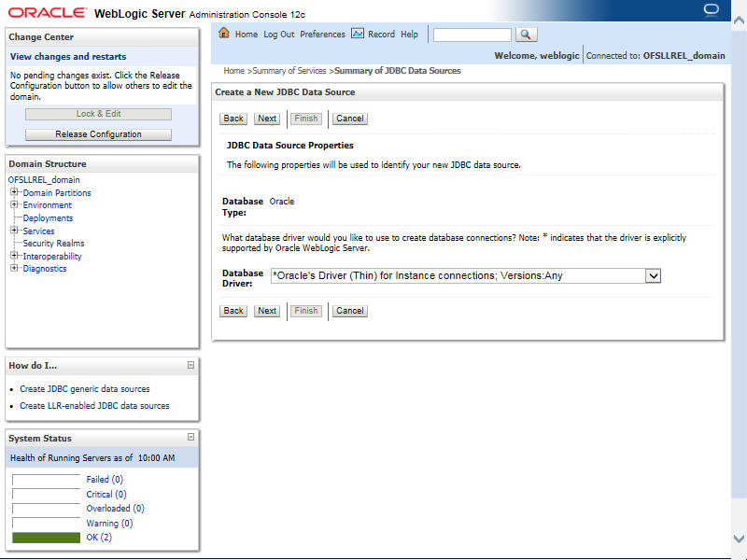
Task: Click Summary of JDBC Data Sources breadcrumb
Action: pyautogui.click(x=398, y=71)
